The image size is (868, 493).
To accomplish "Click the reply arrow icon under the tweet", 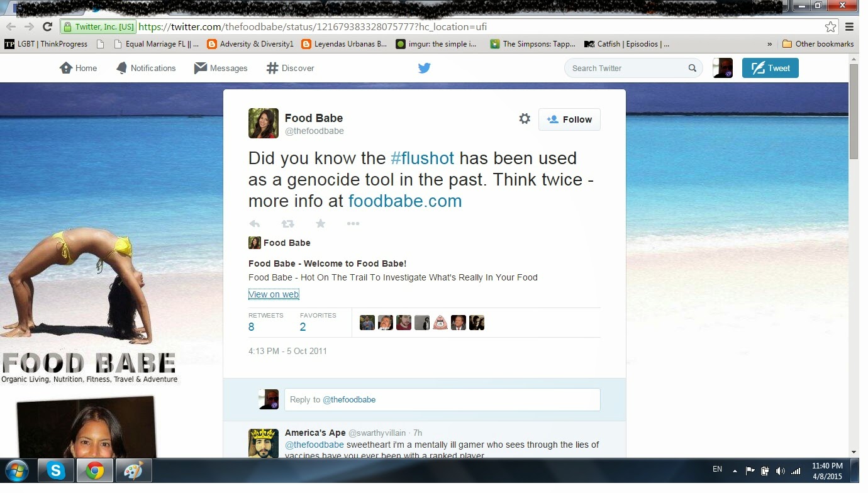I will coord(255,224).
